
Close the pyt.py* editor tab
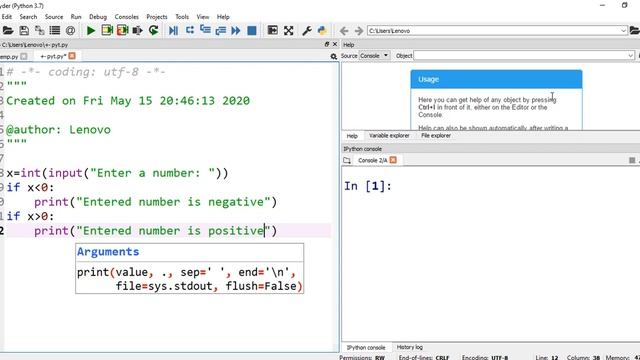(x=72, y=56)
